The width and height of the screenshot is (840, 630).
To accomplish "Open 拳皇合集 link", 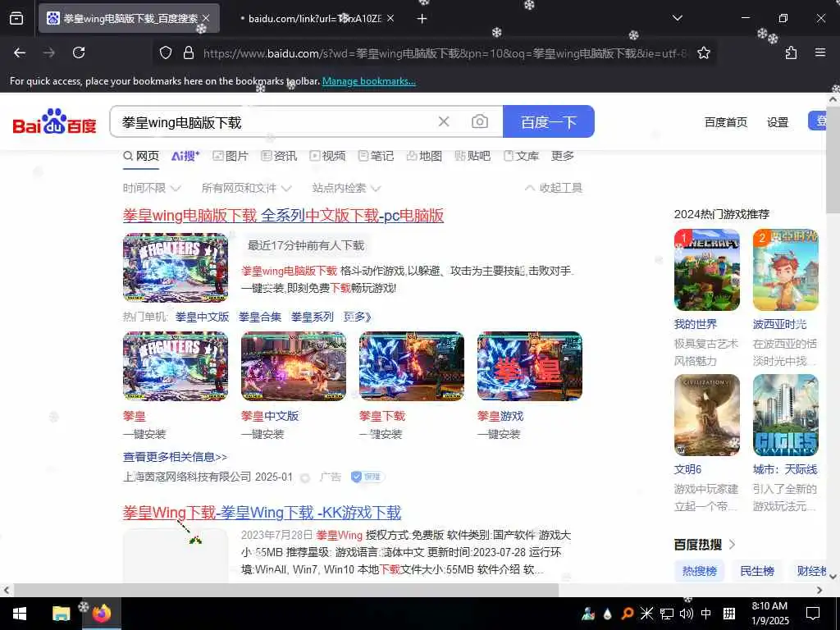I will tap(260, 317).
